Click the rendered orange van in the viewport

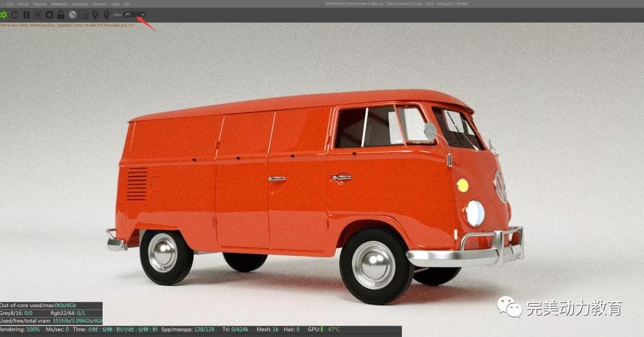(x=315, y=196)
